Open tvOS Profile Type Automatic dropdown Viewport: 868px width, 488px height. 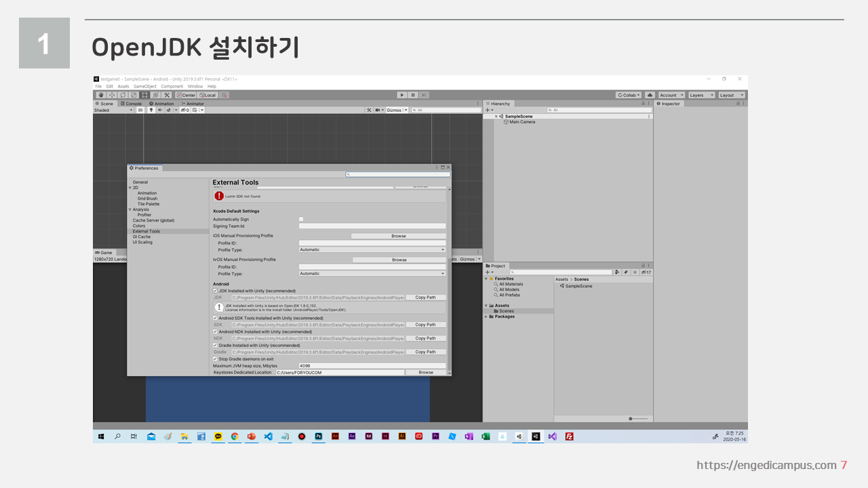pos(372,273)
